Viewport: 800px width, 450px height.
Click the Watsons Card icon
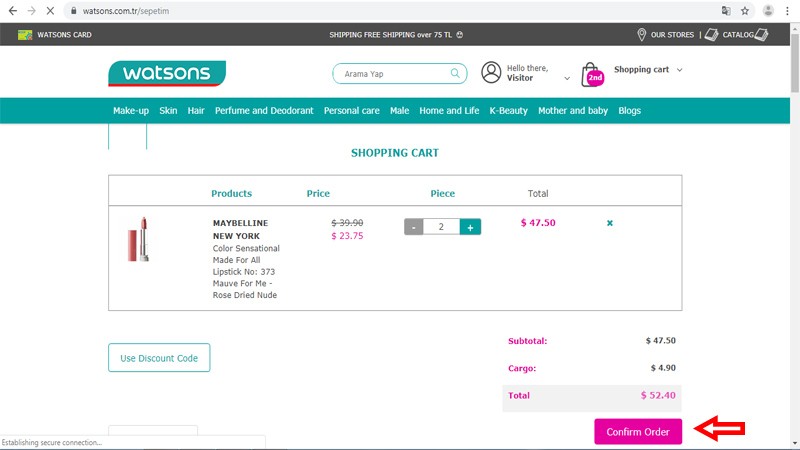25,35
